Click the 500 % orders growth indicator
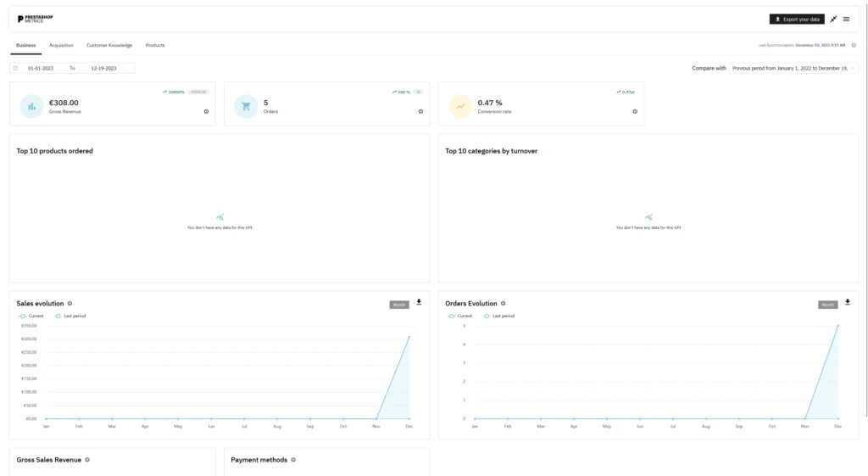The image size is (868, 476). (401, 92)
